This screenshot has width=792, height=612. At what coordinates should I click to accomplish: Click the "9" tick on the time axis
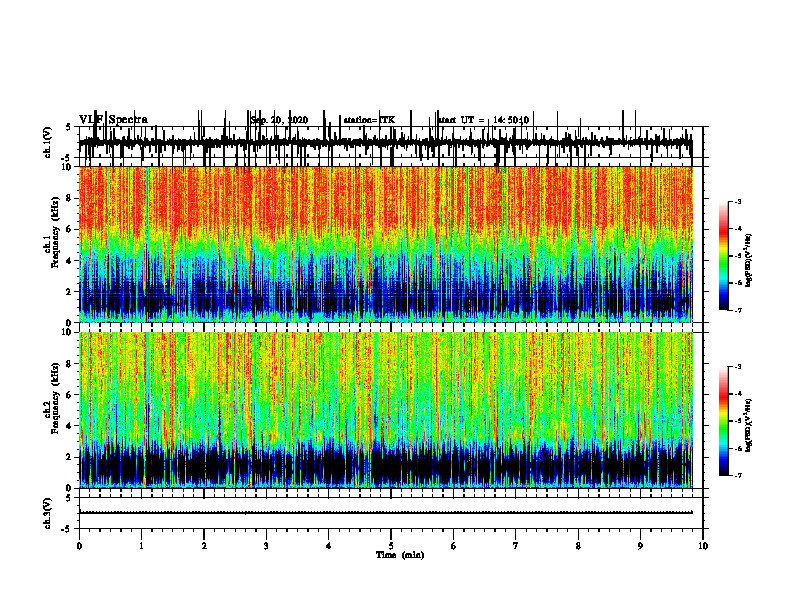[x=640, y=546]
